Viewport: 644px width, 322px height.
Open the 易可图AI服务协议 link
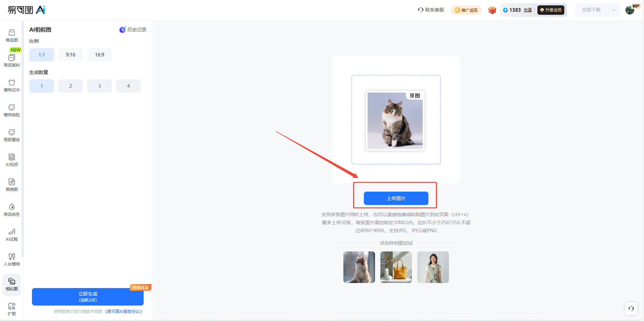click(123, 312)
